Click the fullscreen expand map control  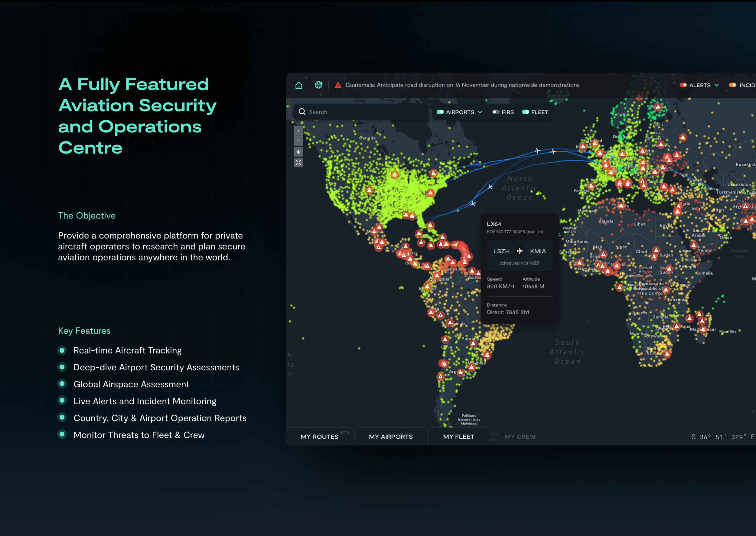tap(298, 162)
